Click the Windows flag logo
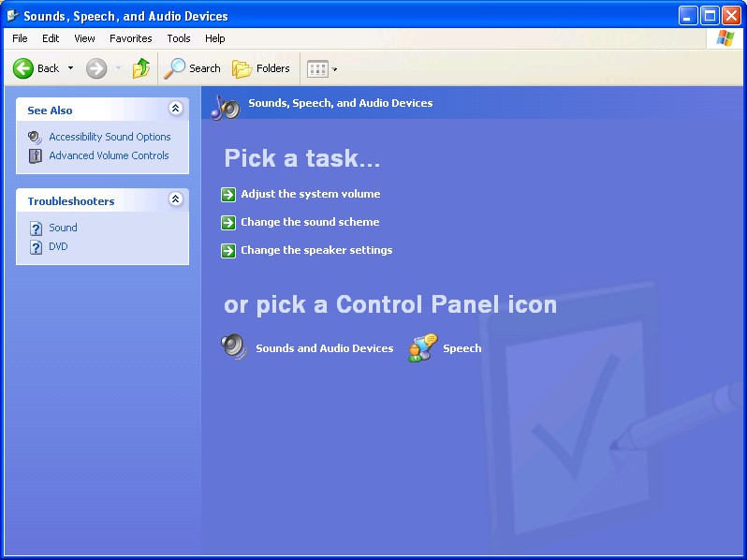 click(725, 38)
